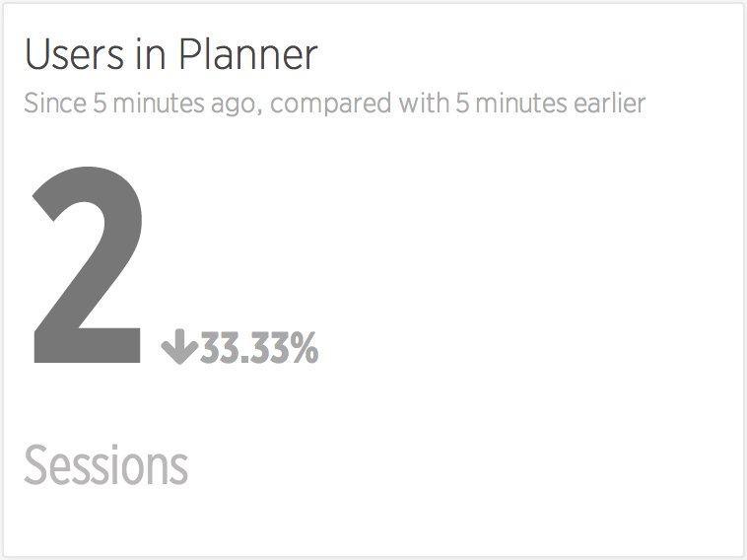
Task: Click the word Users in the title
Action: coord(74,54)
